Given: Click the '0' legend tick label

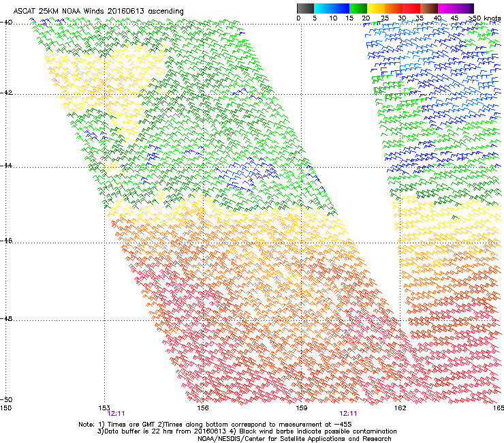Looking at the screenshot, I should [x=298, y=18].
